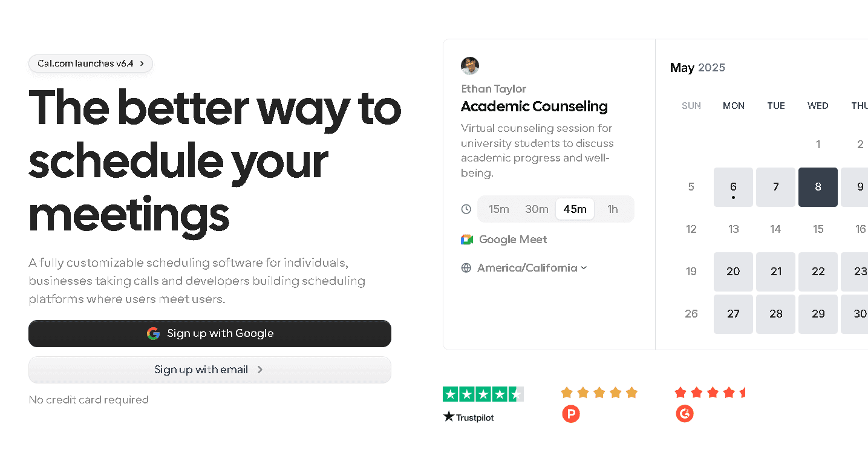The width and height of the screenshot is (868, 473).
Task: Click the Google logo on the signup button
Action: [154, 333]
